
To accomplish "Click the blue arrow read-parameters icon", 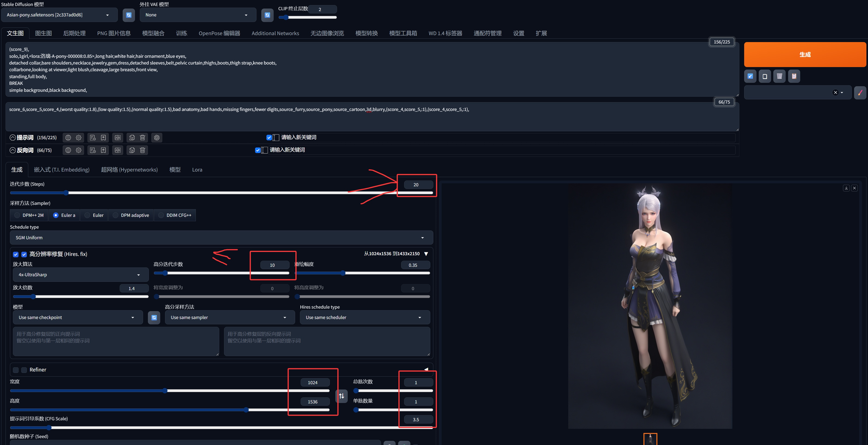I will pos(750,76).
